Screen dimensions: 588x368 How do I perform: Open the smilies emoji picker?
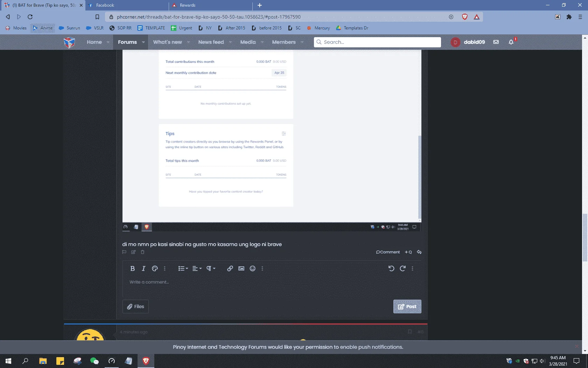(x=252, y=268)
